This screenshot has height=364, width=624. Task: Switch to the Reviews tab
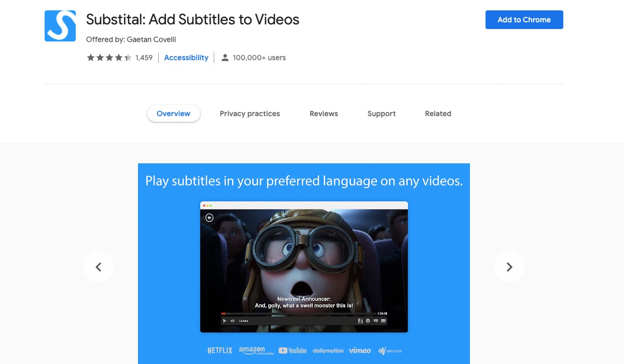coord(324,114)
